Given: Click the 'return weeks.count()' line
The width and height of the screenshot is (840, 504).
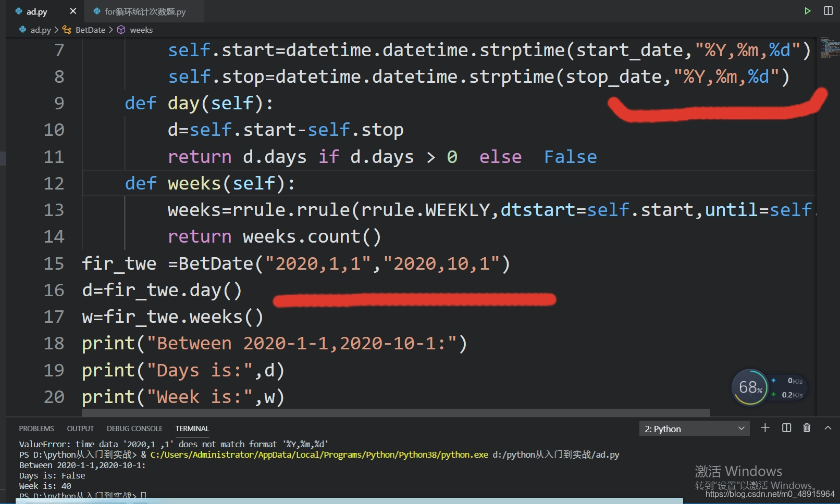Looking at the screenshot, I should click(x=275, y=236).
